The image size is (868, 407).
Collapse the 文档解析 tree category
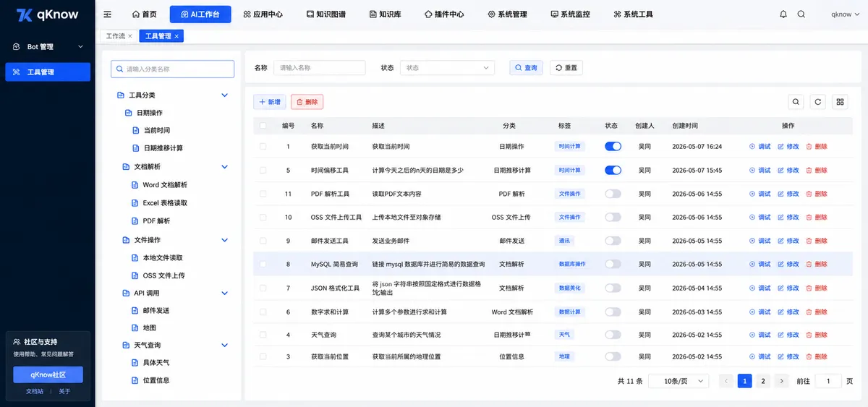pos(224,167)
